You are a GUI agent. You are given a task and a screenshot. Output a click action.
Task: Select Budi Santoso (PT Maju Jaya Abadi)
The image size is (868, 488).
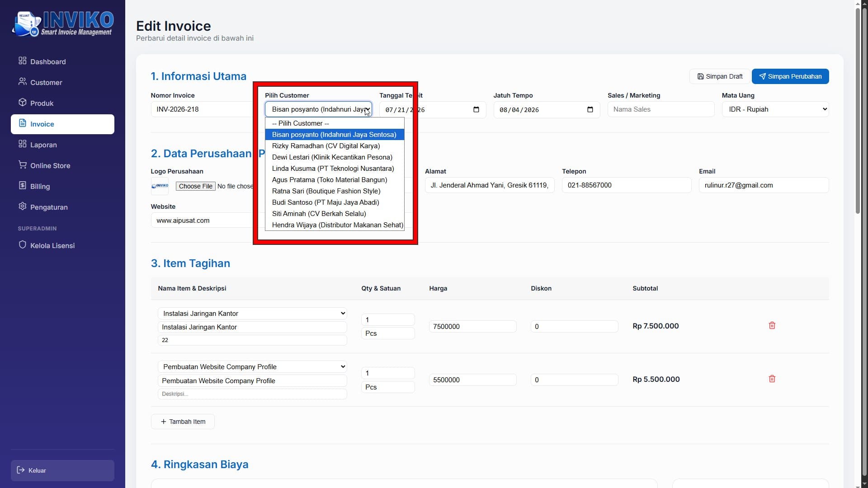335,202
